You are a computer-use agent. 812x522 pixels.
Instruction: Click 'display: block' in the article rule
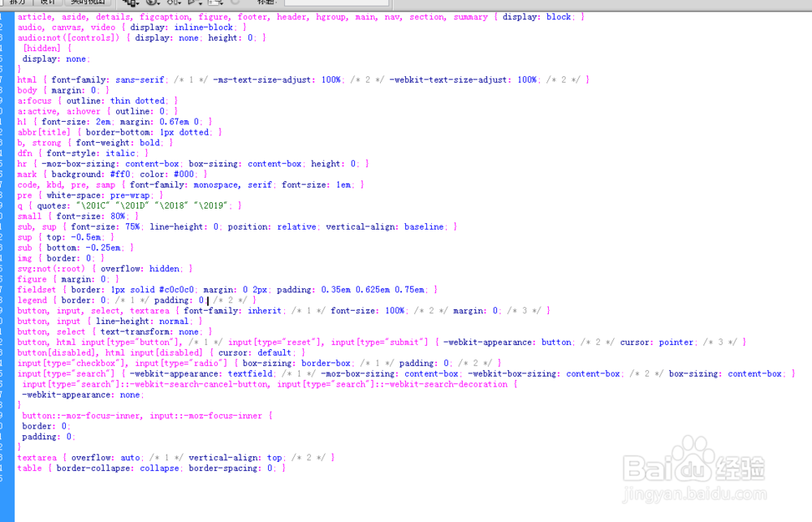pos(537,16)
